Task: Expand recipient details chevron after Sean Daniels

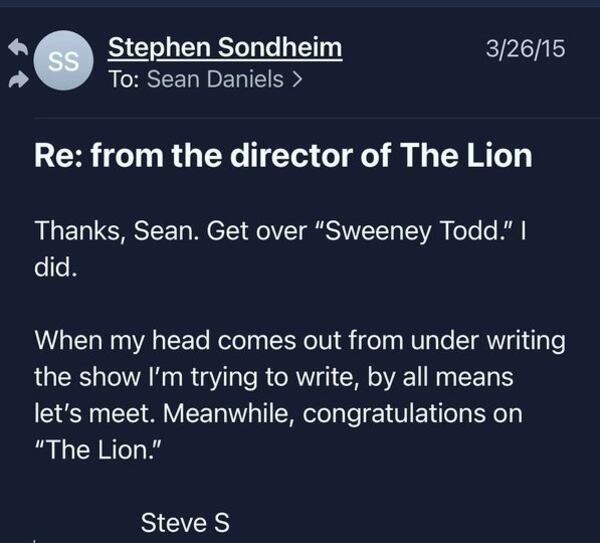Action: [297, 80]
